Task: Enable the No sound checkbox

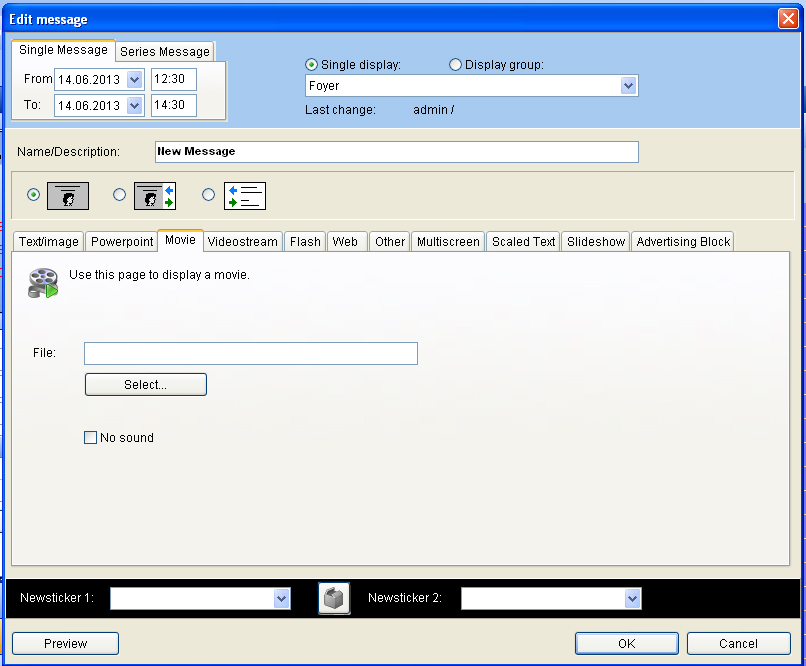Action: click(91, 437)
